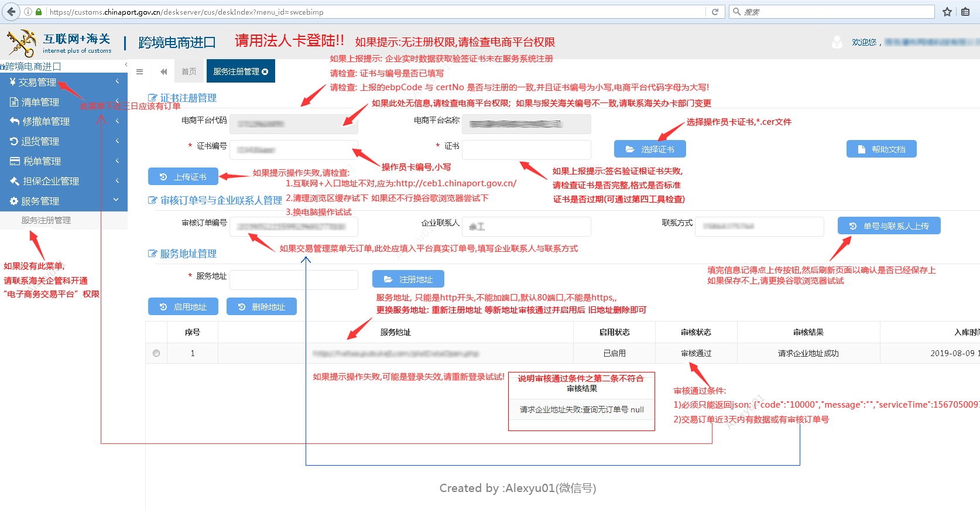The height and width of the screenshot is (509, 980).
Task: Open the 帮助文档 help document button
Action: point(881,149)
